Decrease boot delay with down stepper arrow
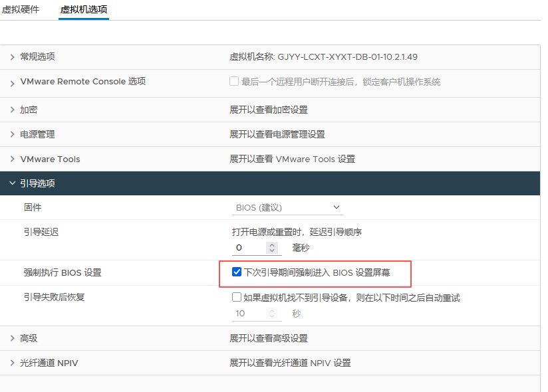This screenshot has width=548, height=392. tap(271, 251)
